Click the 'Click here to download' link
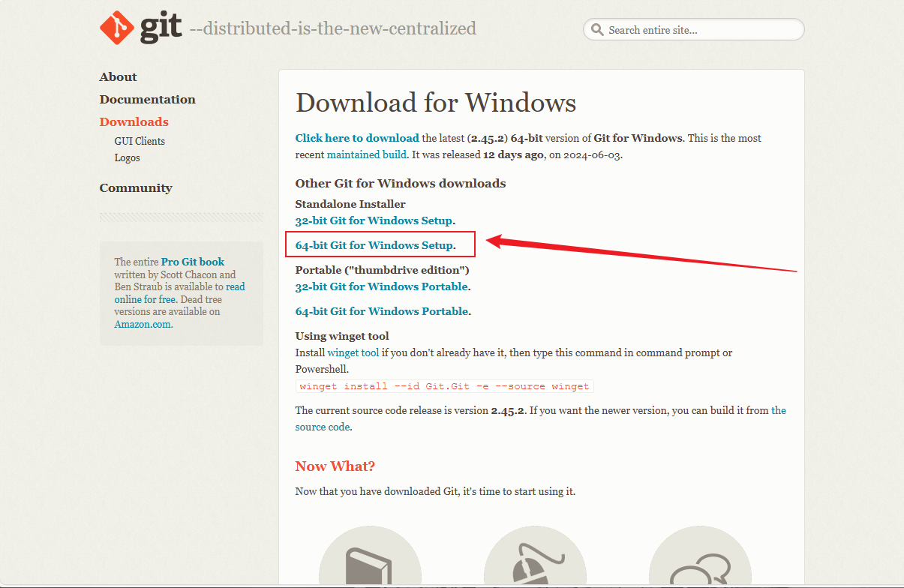Viewport: 904px width, 588px height. pos(357,138)
